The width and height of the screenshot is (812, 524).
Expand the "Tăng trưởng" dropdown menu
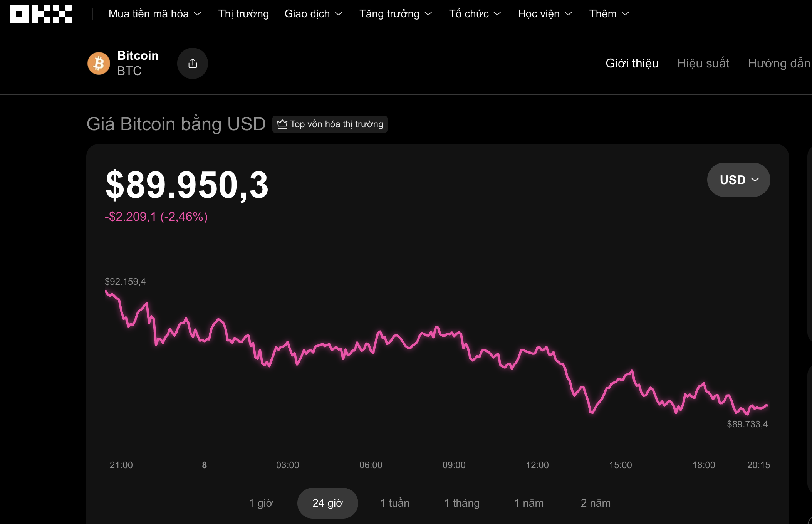(396, 14)
